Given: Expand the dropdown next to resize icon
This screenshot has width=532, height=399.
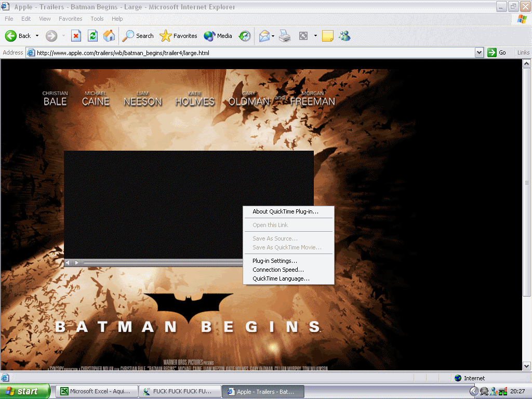Looking at the screenshot, I should point(315,36).
